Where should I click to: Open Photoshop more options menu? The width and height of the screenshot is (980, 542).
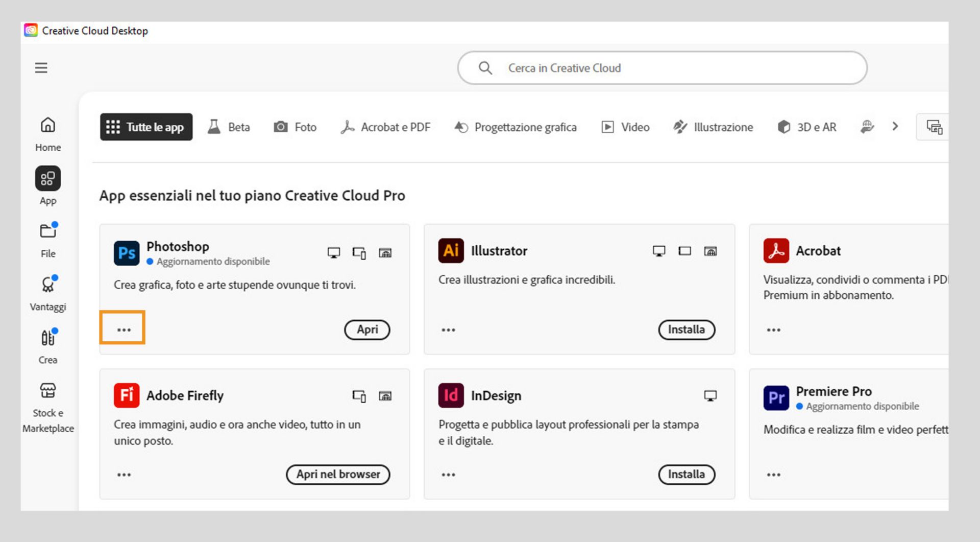coord(124,329)
